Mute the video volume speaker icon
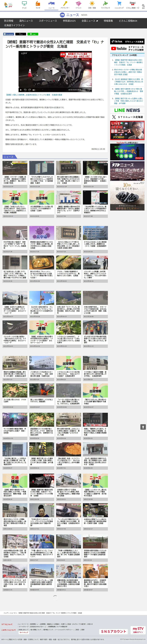Screen dimensions: 147x644 (x=34, y=90)
